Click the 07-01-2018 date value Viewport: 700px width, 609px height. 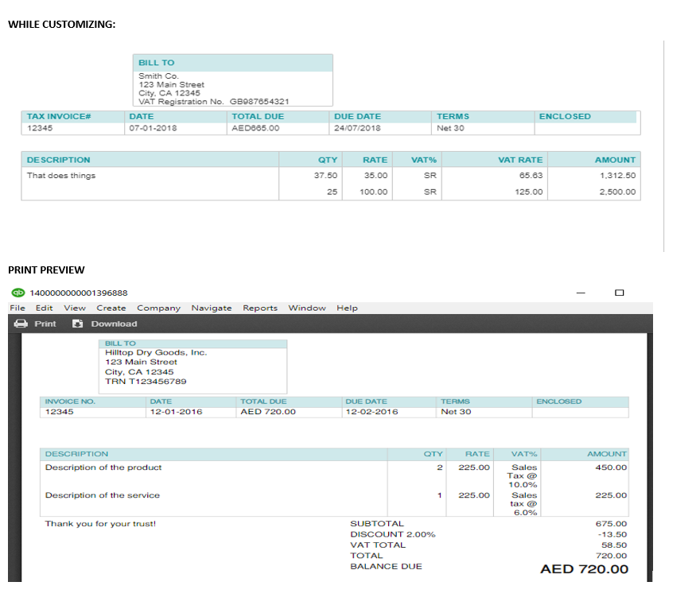(x=153, y=128)
